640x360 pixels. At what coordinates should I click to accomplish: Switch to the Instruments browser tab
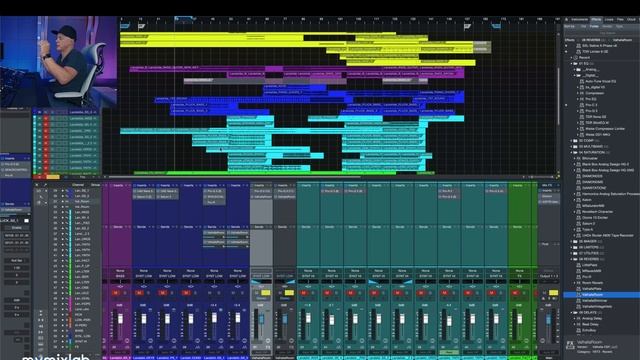coord(580,19)
